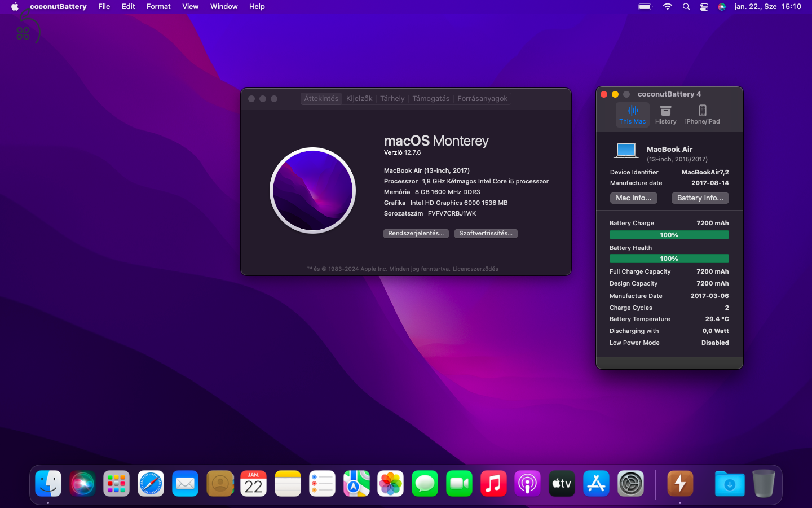Open the Edit menu
The width and height of the screenshot is (812, 508).
pos(129,7)
